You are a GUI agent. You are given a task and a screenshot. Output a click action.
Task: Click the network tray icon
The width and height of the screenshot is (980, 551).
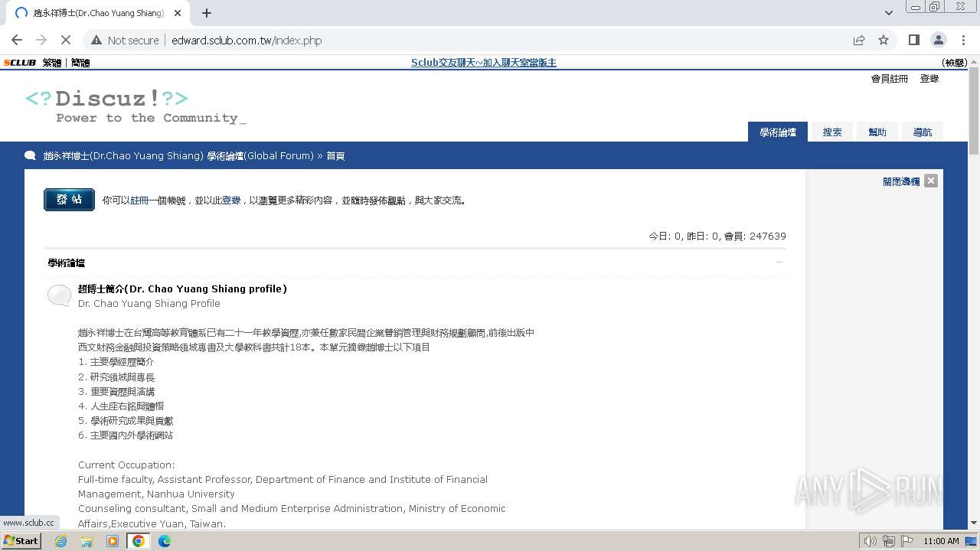(x=888, y=541)
